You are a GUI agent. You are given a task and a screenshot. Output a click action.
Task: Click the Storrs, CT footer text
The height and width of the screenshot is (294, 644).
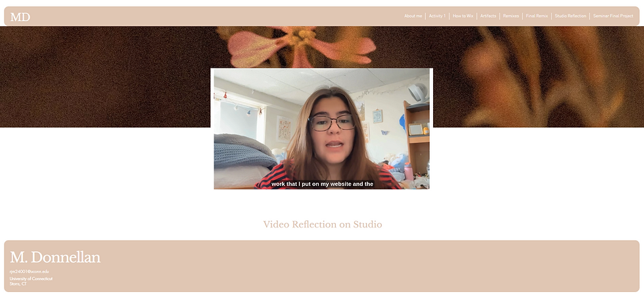[18, 283]
